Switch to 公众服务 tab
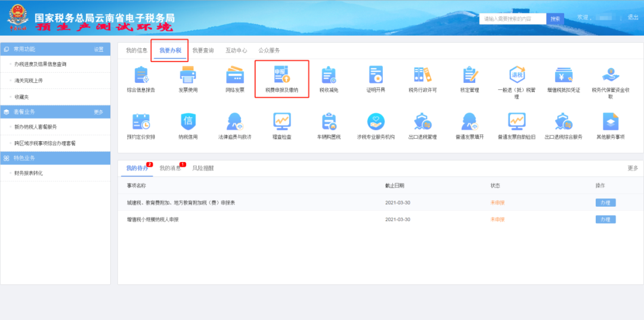The image size is (644, 320). (269, 51)
